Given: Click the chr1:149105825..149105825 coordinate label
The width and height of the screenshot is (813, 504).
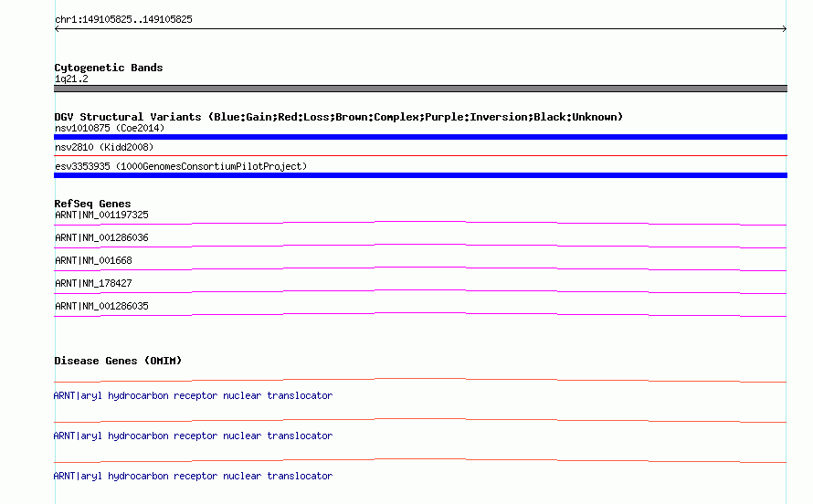Looking at the screenshot, I should pos(123,19).
